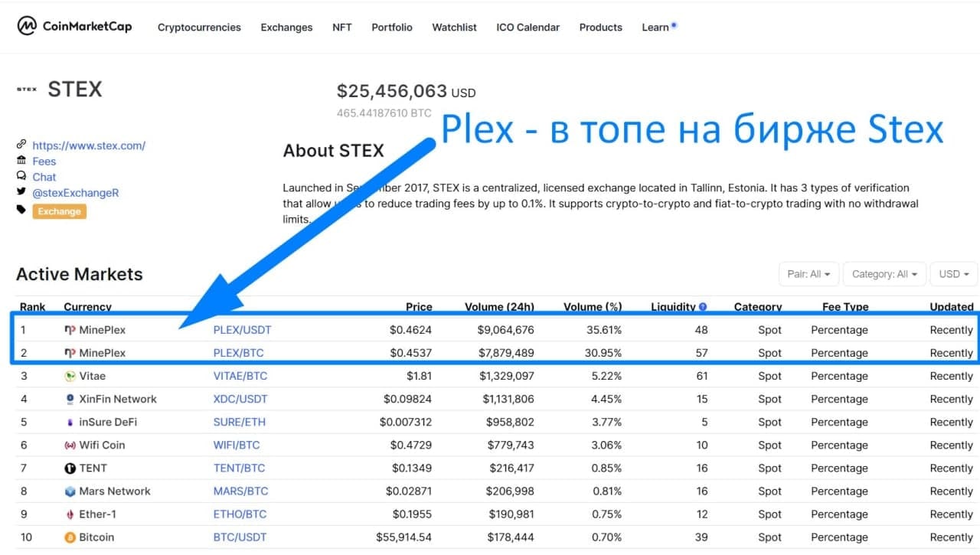
Task: Open the VITAE/BTC pair link
Action: coord(240,376)
